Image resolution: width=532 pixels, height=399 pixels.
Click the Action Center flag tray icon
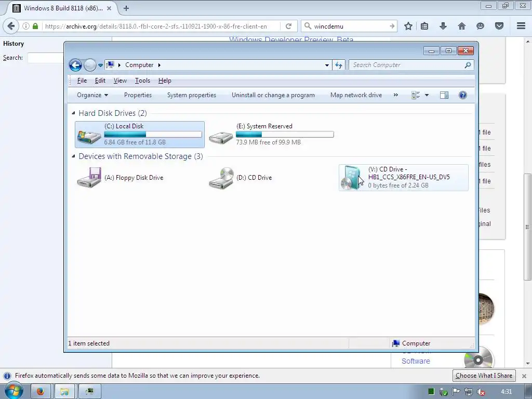coord(456,392)
